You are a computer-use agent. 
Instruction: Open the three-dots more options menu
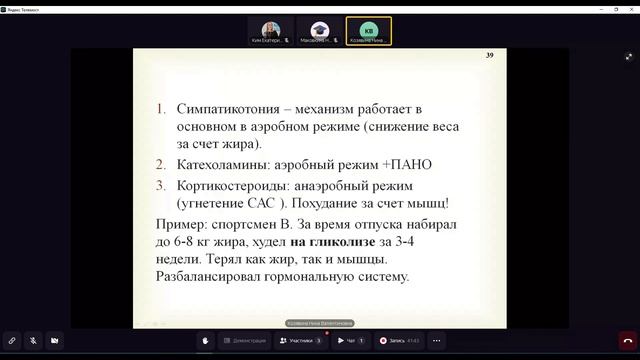coord(436,340)
